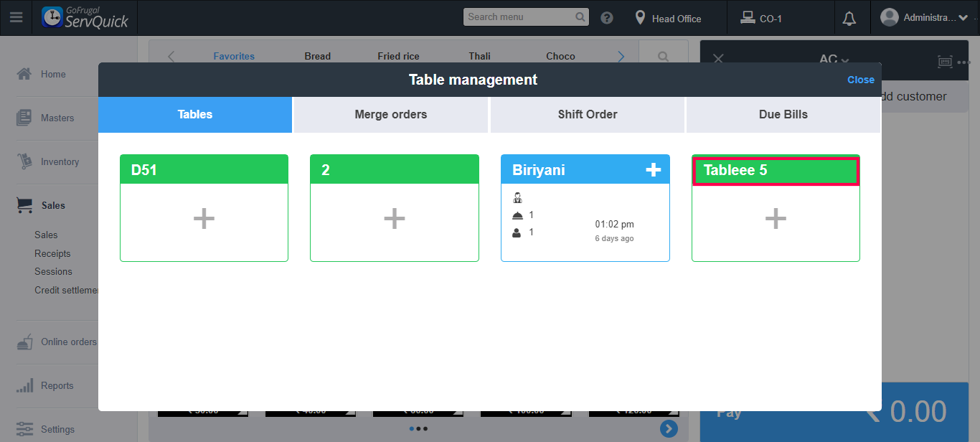This screenshot has height=442, width=980.
Task: Click the Settings sliders icon
Action: [x=24, y=429]
